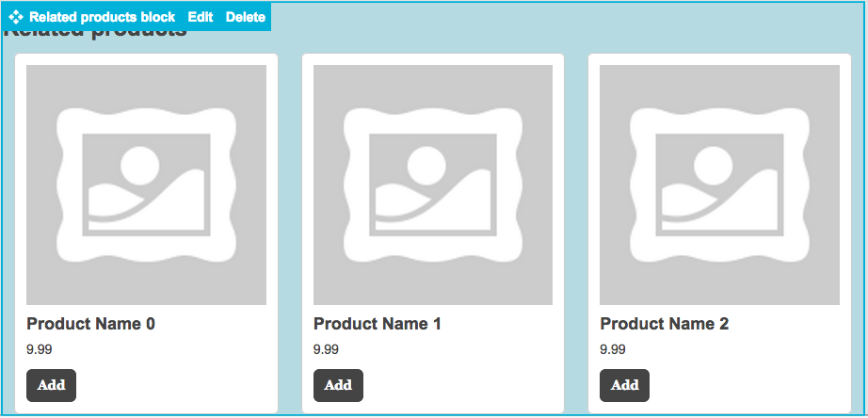Select the Product Name 2 title
Viewport: 868px width, 418px height.
[x=664, y=324]
